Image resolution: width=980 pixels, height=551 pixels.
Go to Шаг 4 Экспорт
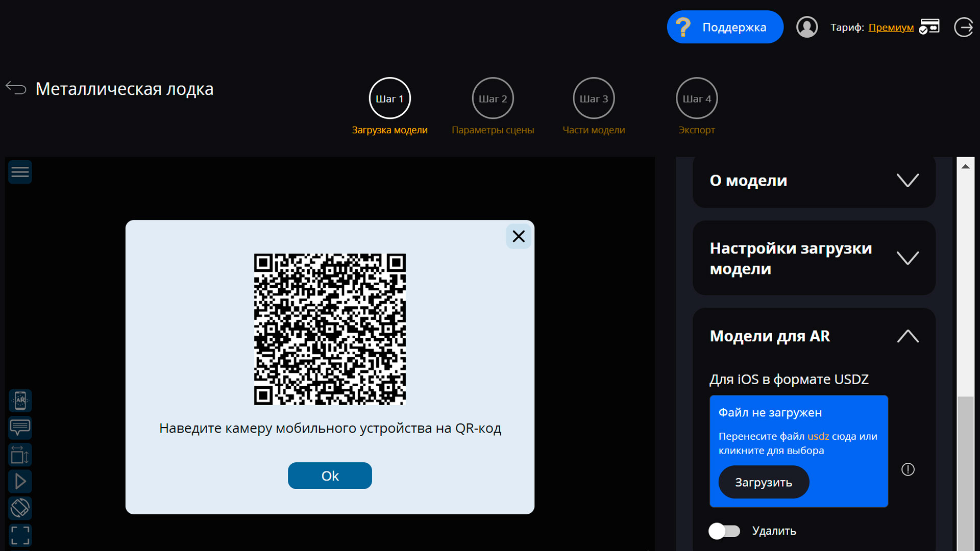696,98
